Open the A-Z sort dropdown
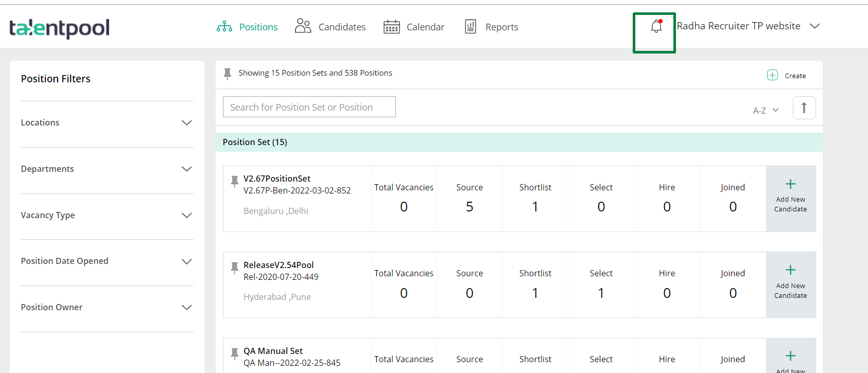The width and height of the screenshot is (868, 373). click(x=766, y=110)
